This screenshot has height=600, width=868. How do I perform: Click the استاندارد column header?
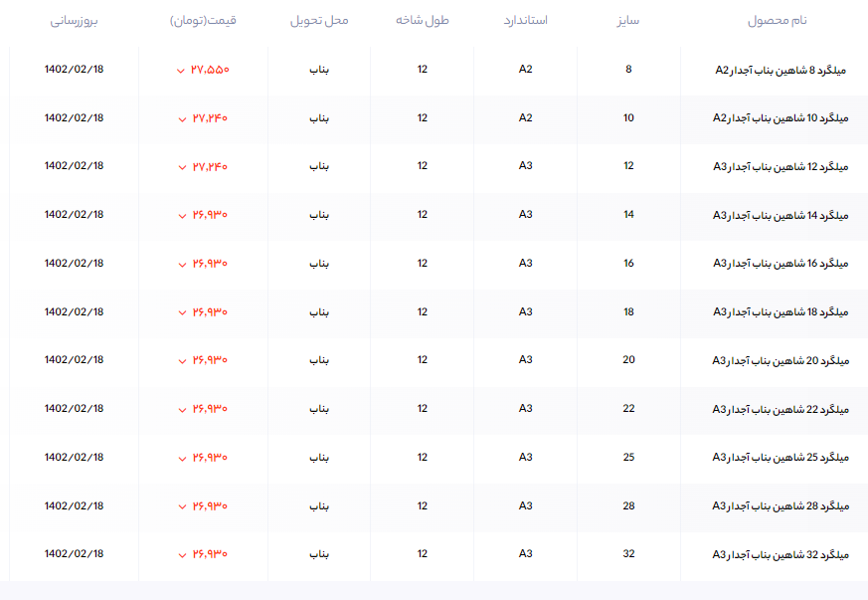coord(526,20)
